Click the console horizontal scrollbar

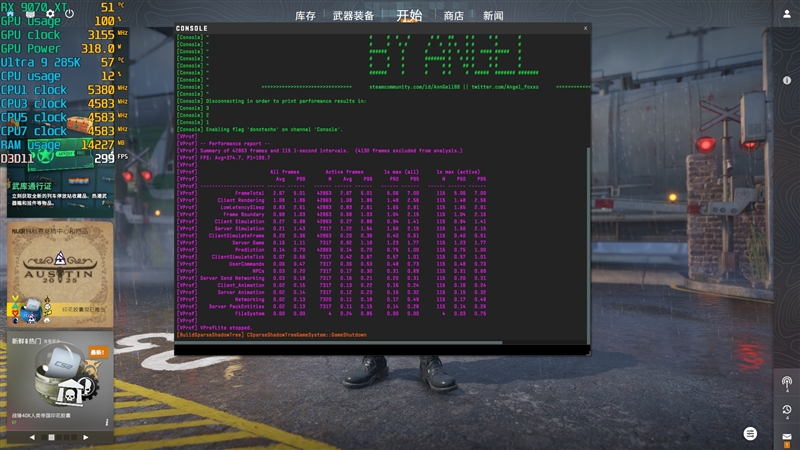(x=339, y=342)
